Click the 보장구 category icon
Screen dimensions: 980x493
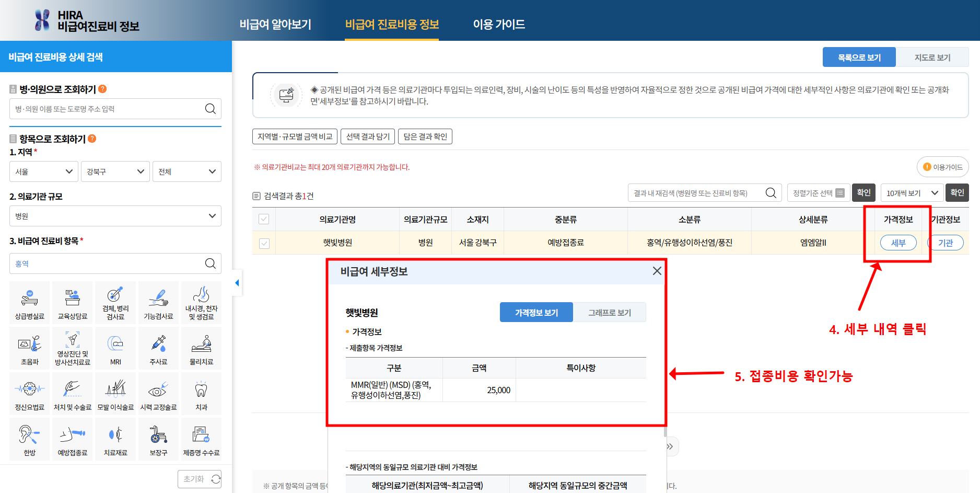(x=158, y=439)
